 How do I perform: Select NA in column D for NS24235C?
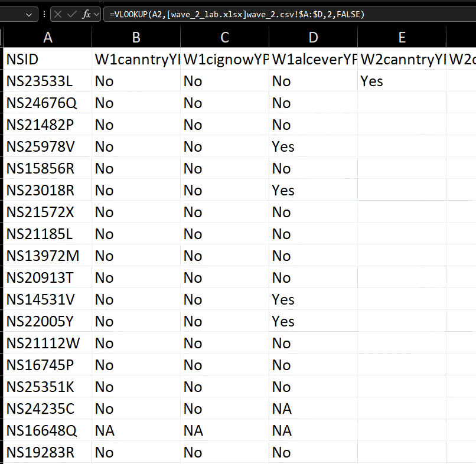pyautogui.click(x=313, y=409)
